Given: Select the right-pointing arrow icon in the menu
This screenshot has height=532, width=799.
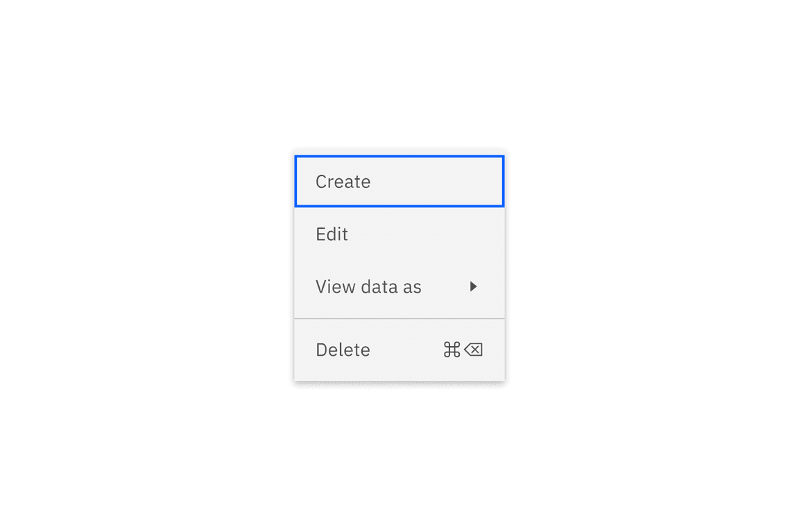Looking at the screenshot, I should (x=474, y=286).
